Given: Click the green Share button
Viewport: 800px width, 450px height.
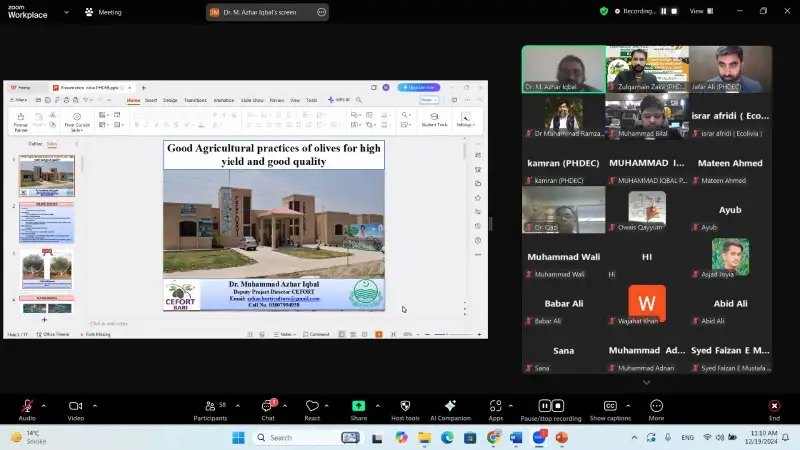Looking at the screenshot, I should pos(358,406).
